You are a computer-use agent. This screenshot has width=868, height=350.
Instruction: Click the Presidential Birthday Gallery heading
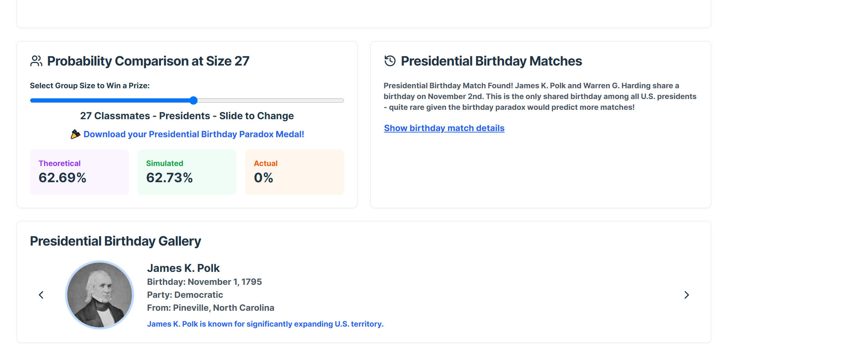click(115, 241)
